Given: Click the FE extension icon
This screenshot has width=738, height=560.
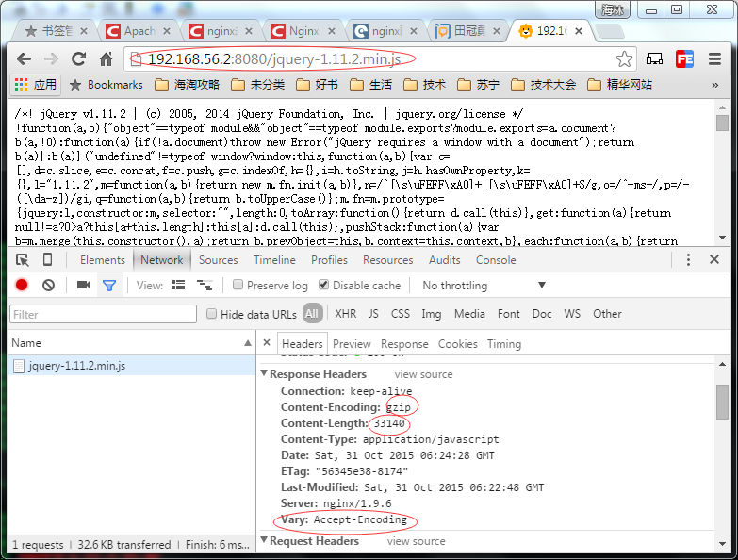Looking at the screenshot, I should [x=684, y=59].
